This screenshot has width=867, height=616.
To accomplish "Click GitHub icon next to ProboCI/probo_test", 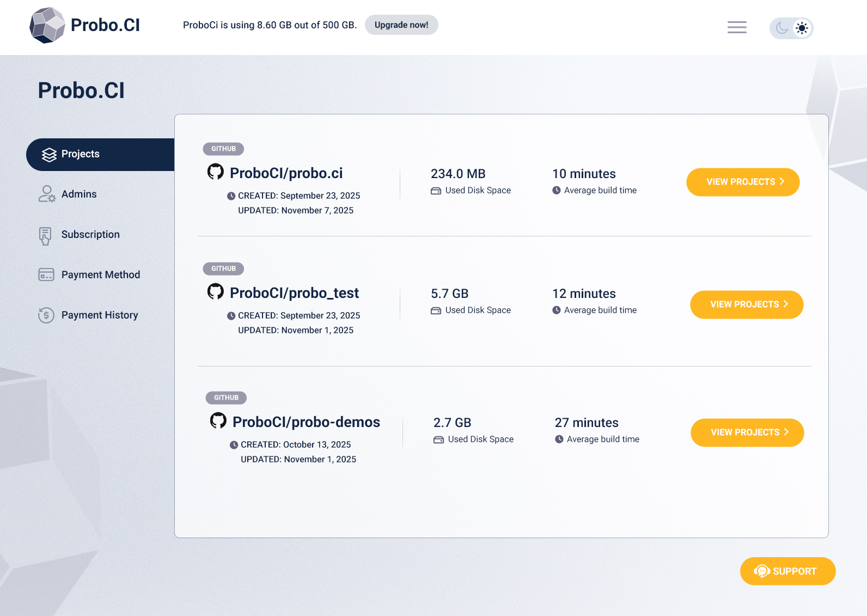I will tap(216, 291).
